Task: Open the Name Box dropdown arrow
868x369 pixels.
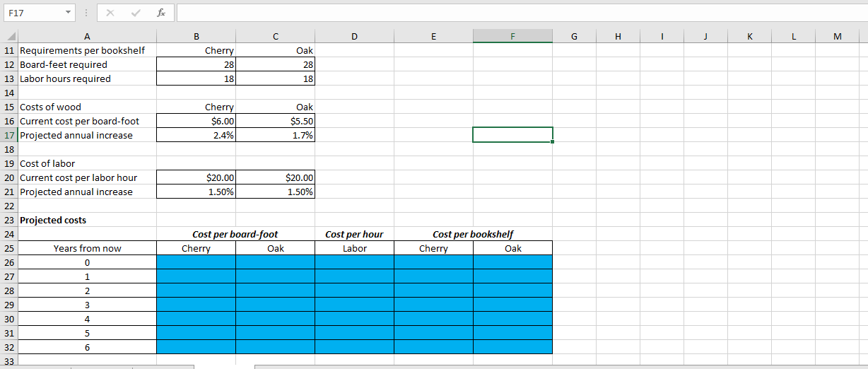Action: (68, 12)
